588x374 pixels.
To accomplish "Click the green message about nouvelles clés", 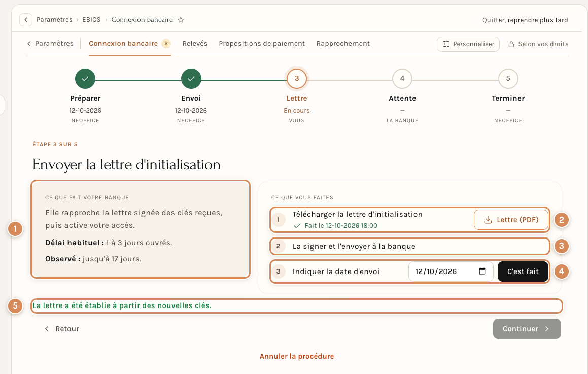I will pyautogui.click(x=122, y=305).
